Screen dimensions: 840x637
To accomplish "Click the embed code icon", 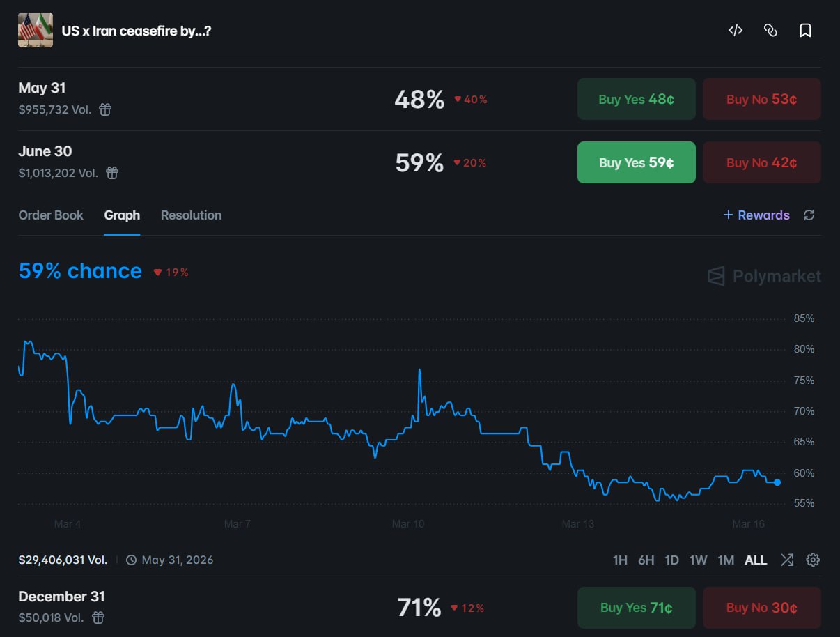I will pyautogui.click(x=736, y=30).
